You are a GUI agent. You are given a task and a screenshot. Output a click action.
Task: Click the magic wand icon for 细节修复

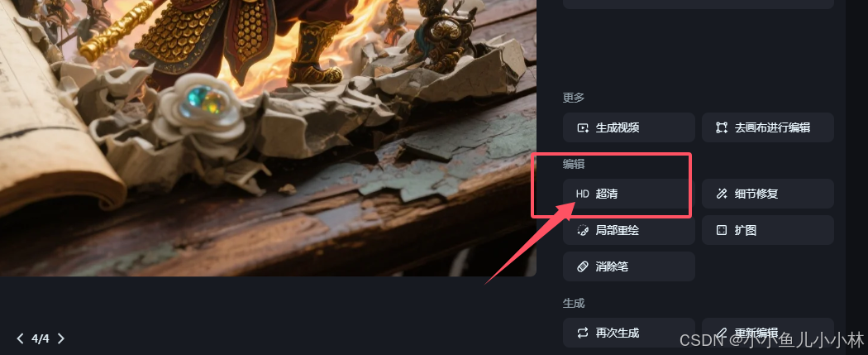(722, 194)
